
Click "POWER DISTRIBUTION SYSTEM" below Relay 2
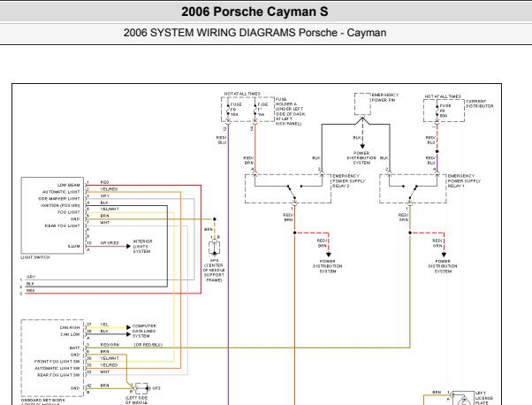tap(327, 266)
